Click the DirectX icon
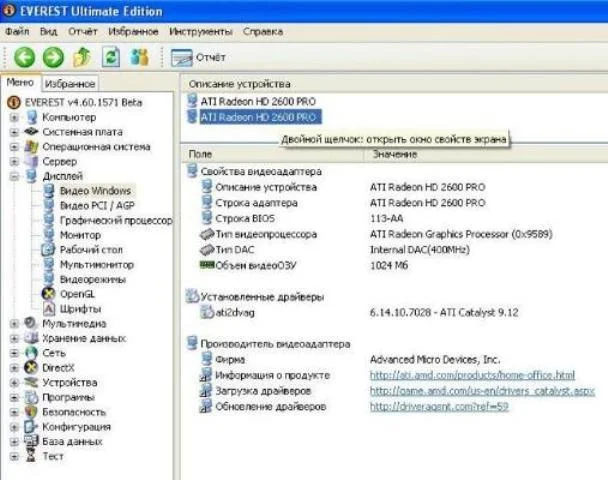The image size is (608, 480). [31, 368]
